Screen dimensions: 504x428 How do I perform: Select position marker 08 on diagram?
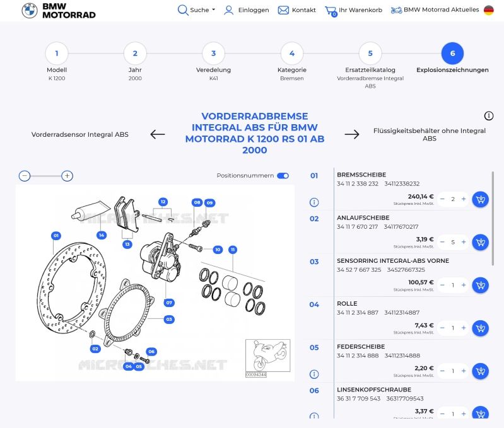pyautogui.click(x=197, y=202)
